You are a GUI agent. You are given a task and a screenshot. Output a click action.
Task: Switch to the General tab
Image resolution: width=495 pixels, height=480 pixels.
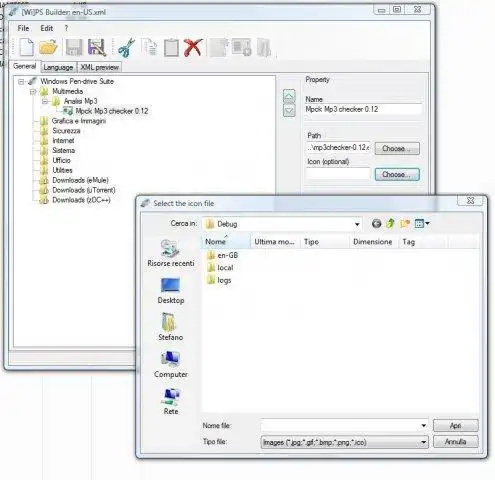coord(25,66)
